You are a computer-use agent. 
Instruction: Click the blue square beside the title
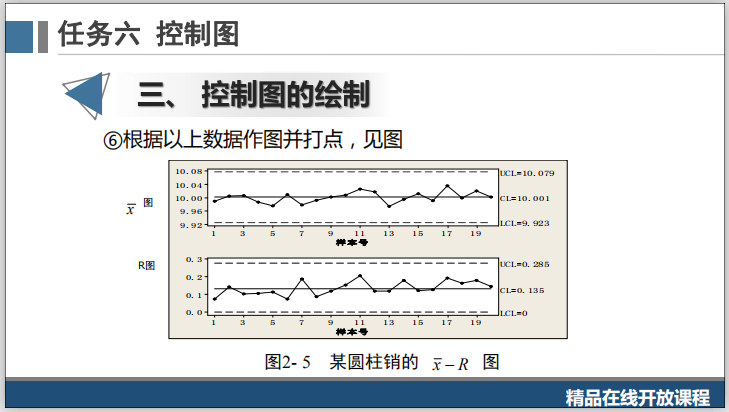pos(18,35)
